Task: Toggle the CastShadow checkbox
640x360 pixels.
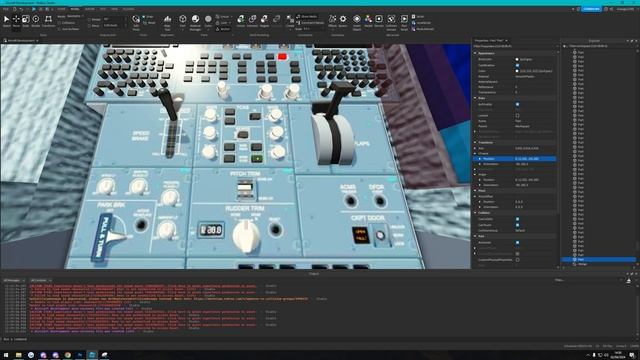Action: pos(518,65)
